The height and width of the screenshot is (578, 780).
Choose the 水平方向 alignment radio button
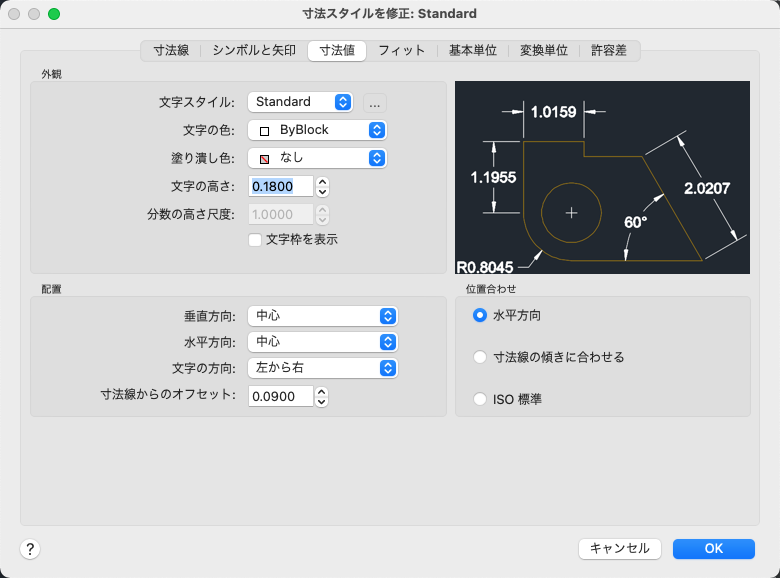click(x=480, y=315)
